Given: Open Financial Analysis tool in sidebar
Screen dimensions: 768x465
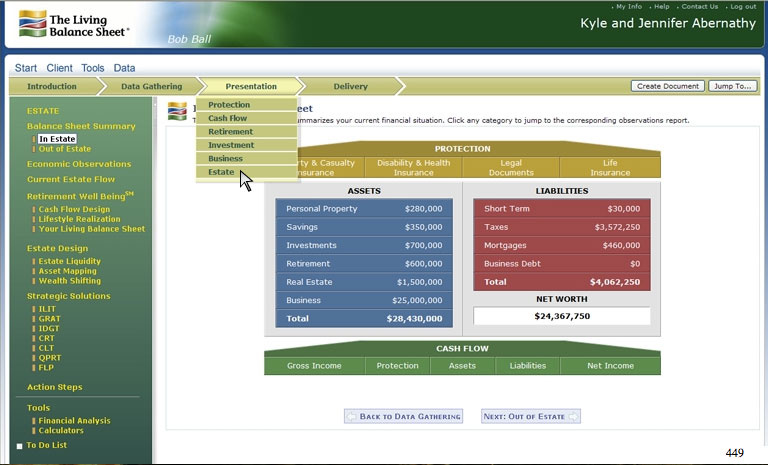Looking at the screenshot, I should [x=74, y=421].
